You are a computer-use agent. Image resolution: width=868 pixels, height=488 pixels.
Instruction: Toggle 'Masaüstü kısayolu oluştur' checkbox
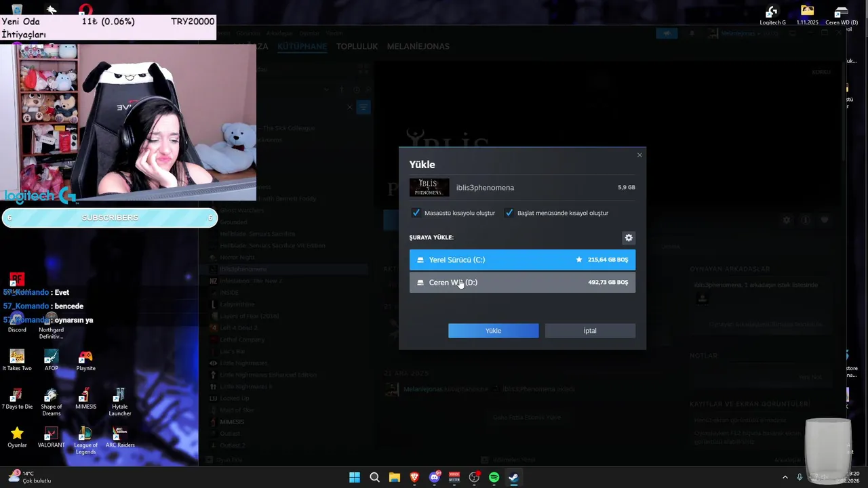click(416, 213)
